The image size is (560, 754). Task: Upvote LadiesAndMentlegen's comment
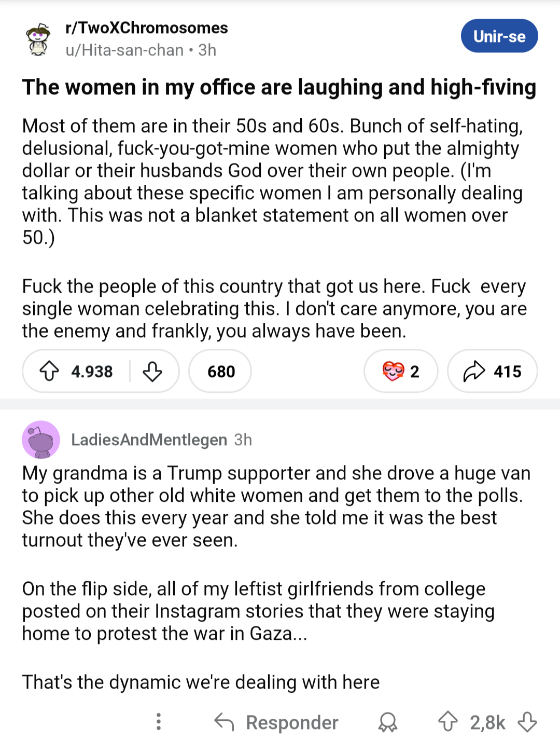pos(448,722)
